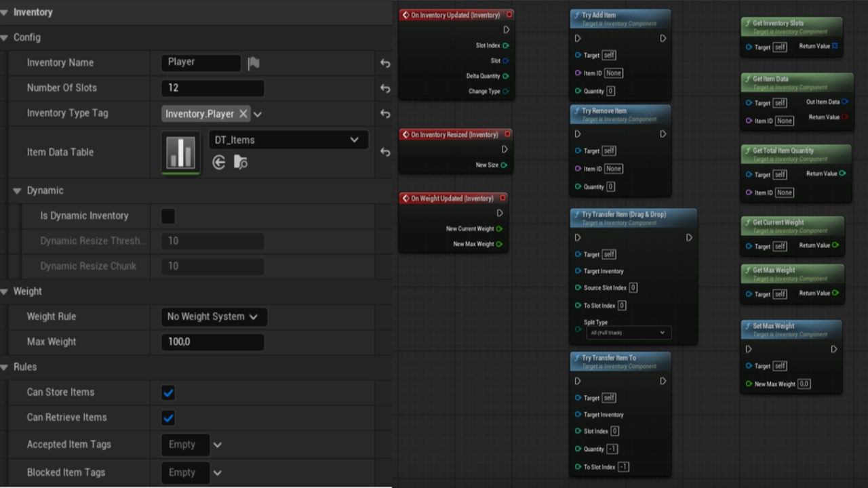Click the Dynamic Resize Chunk label
868x488 pixels.
pyautogui.click(x=88, y=266)
